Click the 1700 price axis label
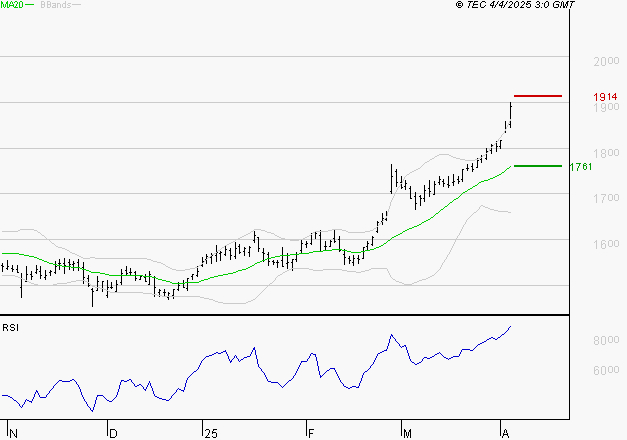This screenshot has height=440, width=627. click(606, 198)
